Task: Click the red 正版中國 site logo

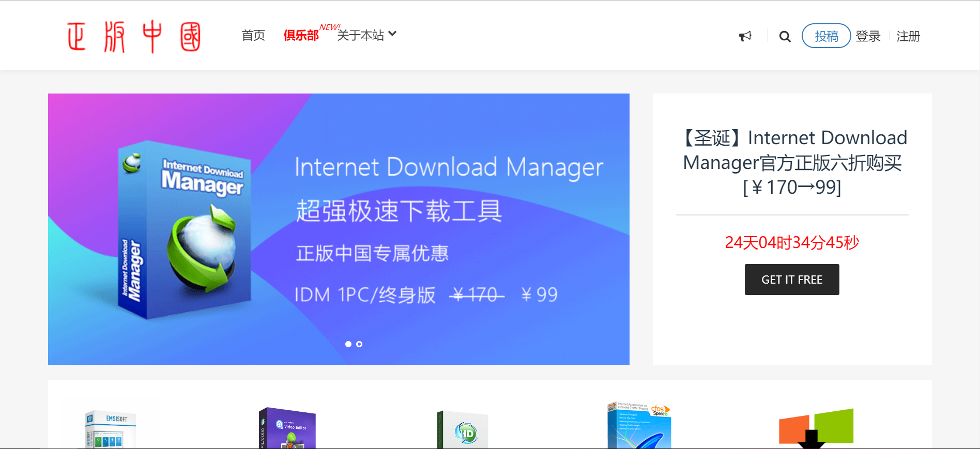Action: (134, 36)
